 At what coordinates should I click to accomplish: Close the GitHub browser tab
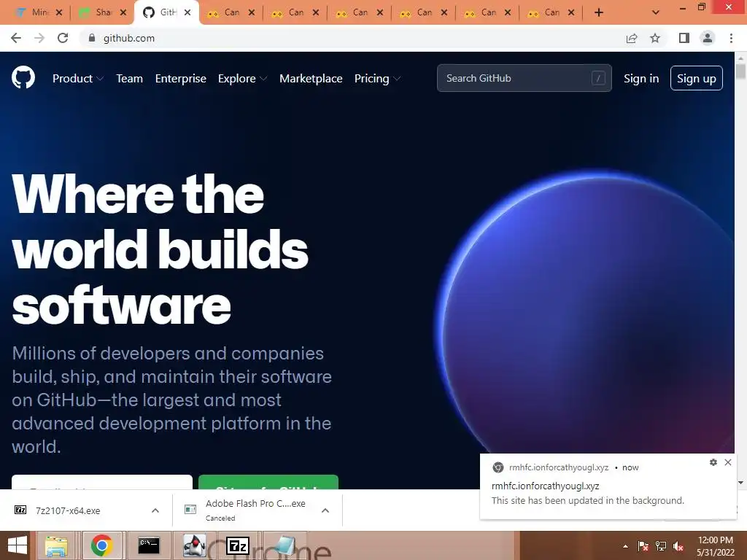click(187, 12)
